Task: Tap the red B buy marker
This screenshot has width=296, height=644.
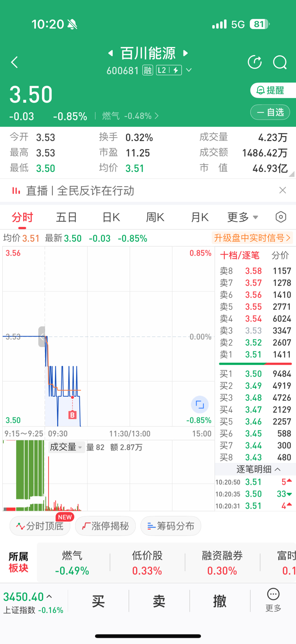Action: coord(72,415)
